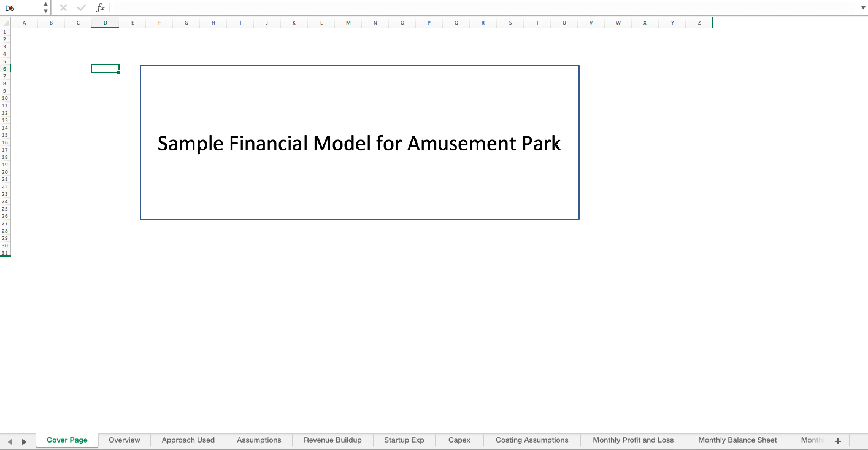Image resolution: width=868 pixels, height=450 pixels.
Task: Open the Assumptions sheet tab
Action: 259,440
